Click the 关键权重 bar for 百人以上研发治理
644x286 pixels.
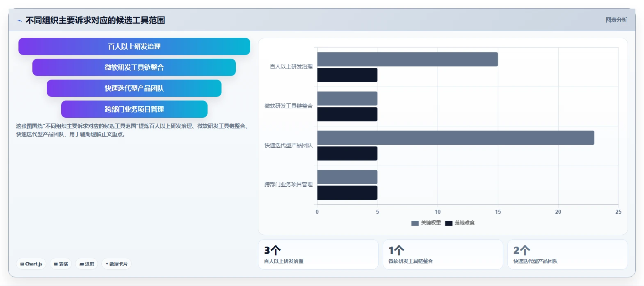407,59
